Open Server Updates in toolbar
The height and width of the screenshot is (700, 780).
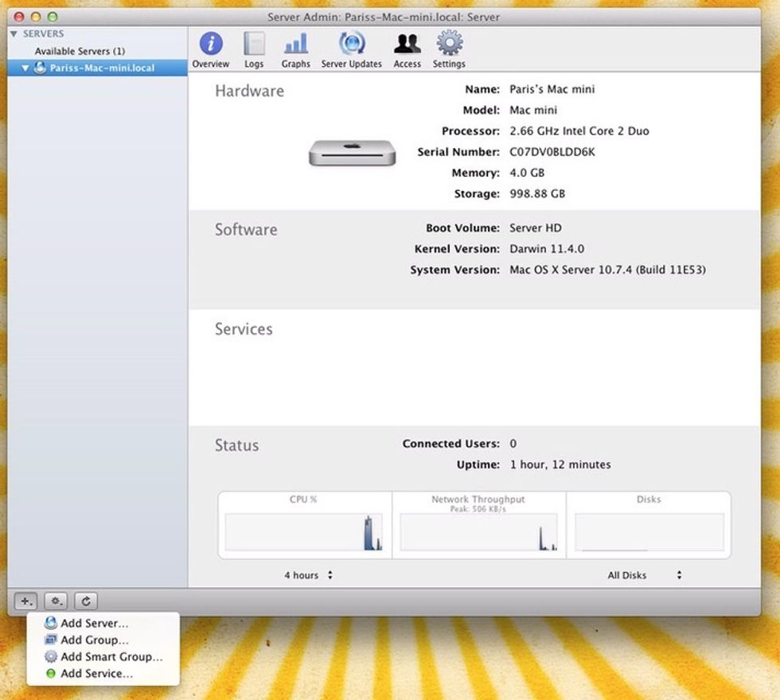tap(351, 44)
